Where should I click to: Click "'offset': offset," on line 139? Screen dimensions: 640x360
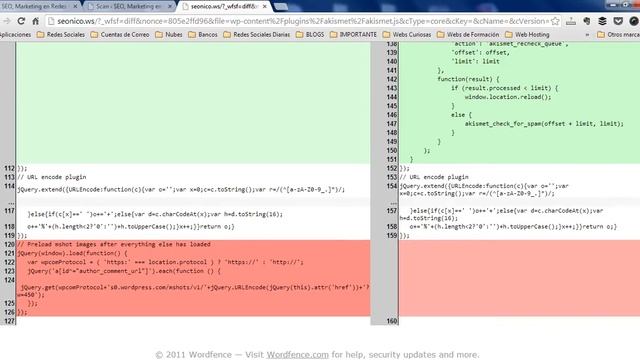point(480,53)
